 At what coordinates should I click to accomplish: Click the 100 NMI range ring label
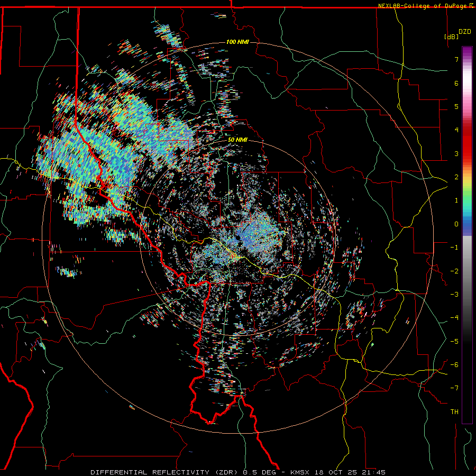237,42
